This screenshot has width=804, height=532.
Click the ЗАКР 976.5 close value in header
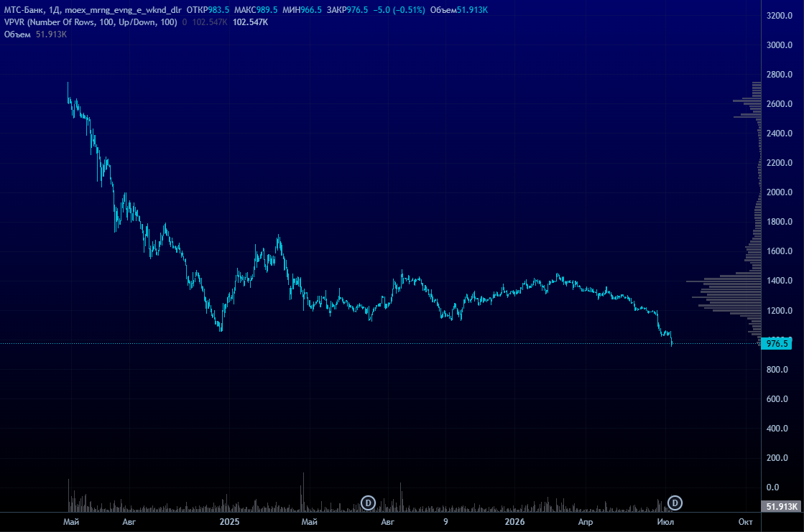[x=347, y=10]
